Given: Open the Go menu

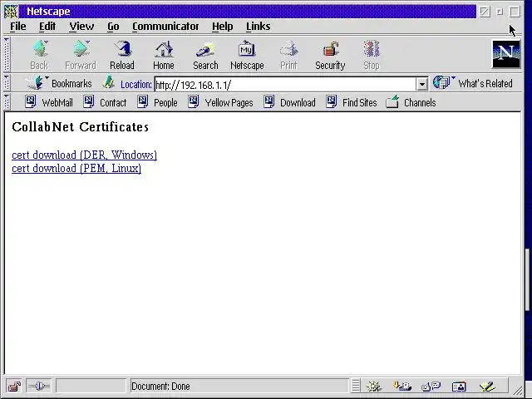Looking at the screenshot, I should (x=113, y=26).
